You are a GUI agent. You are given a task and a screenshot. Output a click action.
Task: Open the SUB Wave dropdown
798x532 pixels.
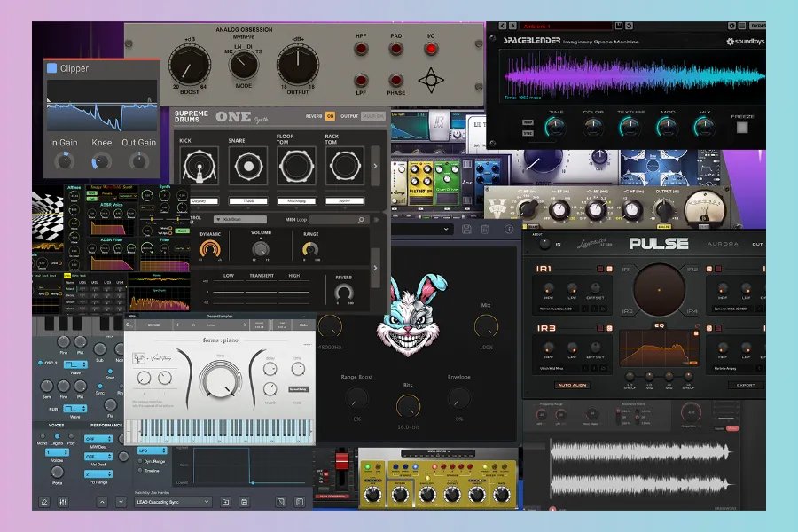click(75, 408)
